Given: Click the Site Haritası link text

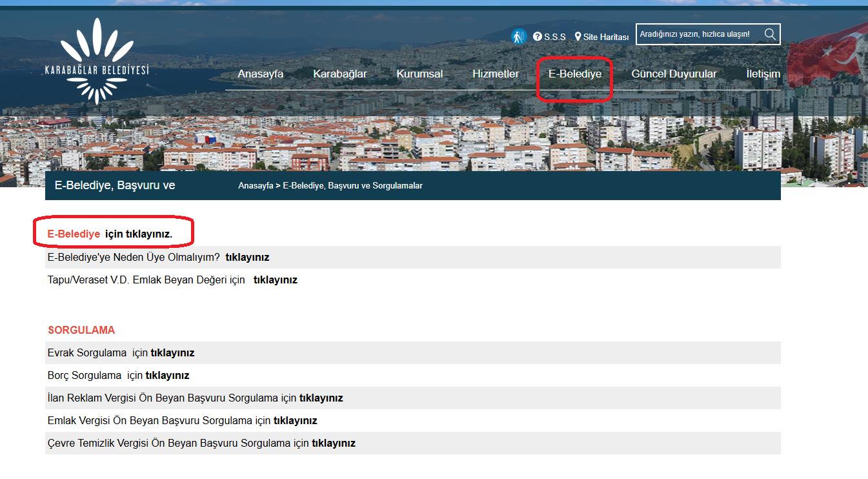Looking at the screenshot, I should pos(606,37).
